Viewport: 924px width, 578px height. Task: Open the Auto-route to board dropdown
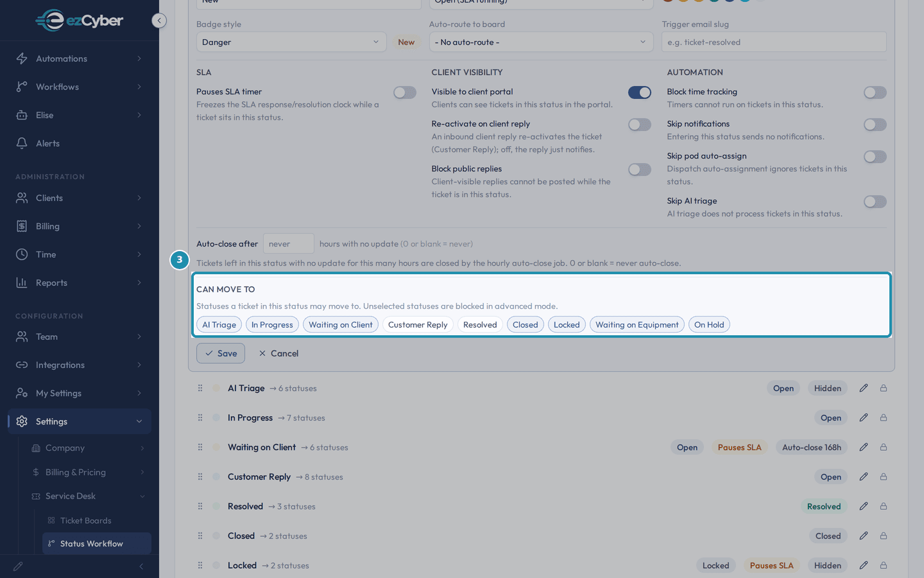pos(541,42)
